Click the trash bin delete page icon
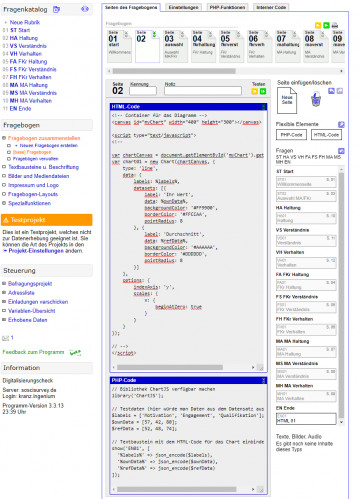Image resolution: width=361 pixels, height=499 pixels. (x=316, y=99)
